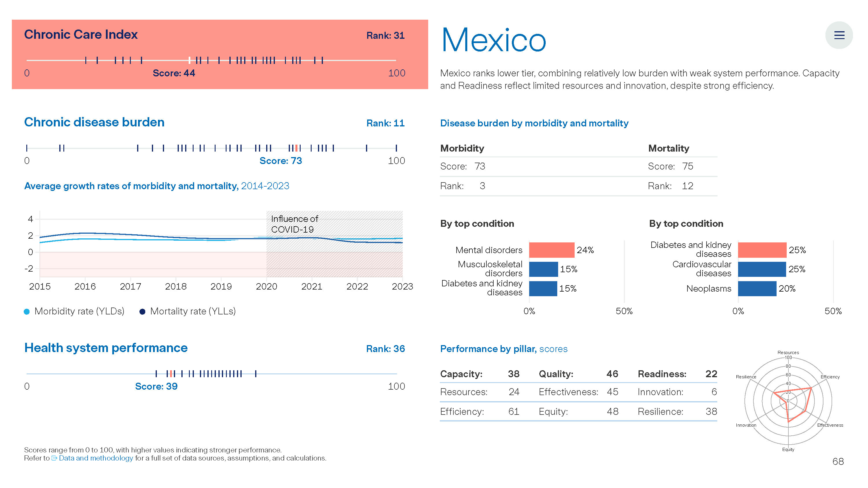Click the red Mexico marker on burden scale
The height and width of the screenshot is (488, 868).
point(297,148)
